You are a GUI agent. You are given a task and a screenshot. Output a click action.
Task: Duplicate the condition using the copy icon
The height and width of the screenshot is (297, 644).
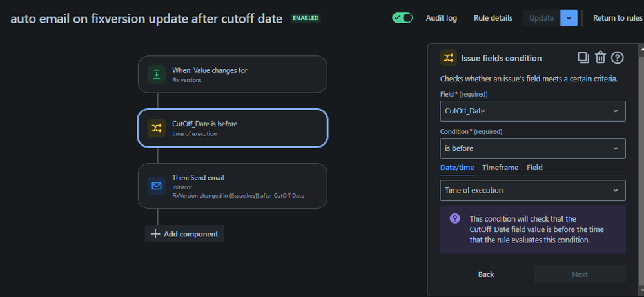[x=583, y=58]
